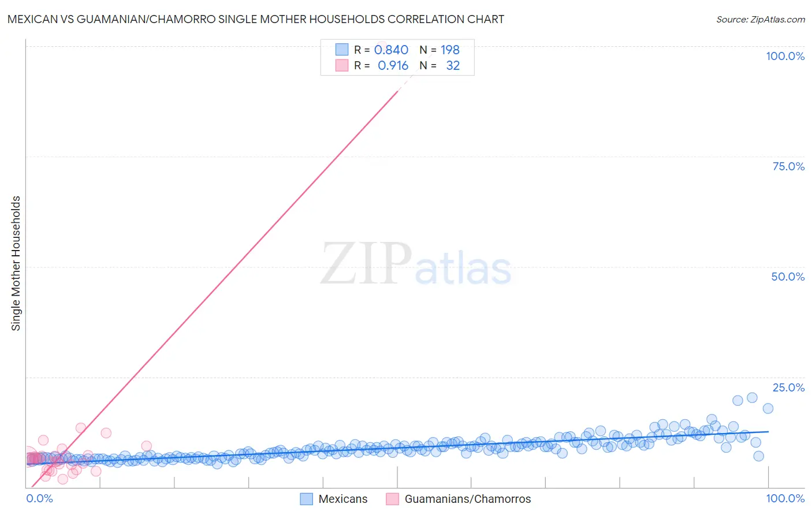The height and width of the screenshot is (515, 812).
Task: Click the 0.0% x-axis tick label
Action: tap(40, 498)
